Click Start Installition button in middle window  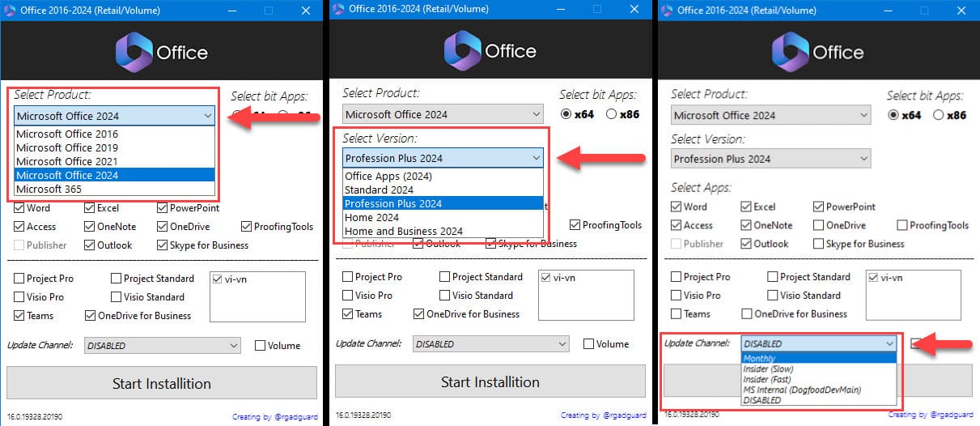coord(490,381)
